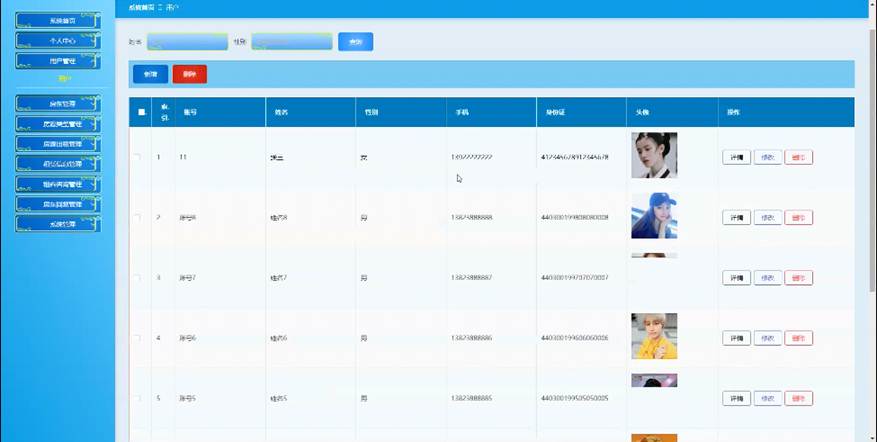877x442 pixels.
Task: Open 详情 for the 账号5 row
Action: tap(737, 398)
